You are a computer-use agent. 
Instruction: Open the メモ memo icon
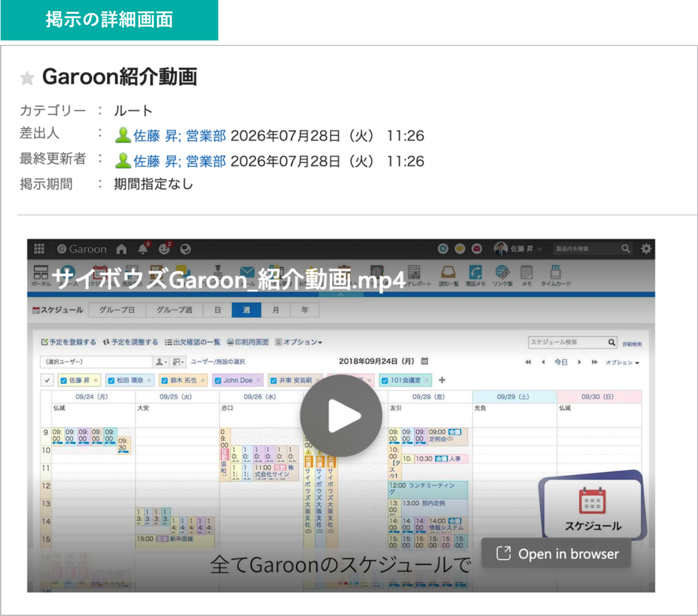[526, 276]
